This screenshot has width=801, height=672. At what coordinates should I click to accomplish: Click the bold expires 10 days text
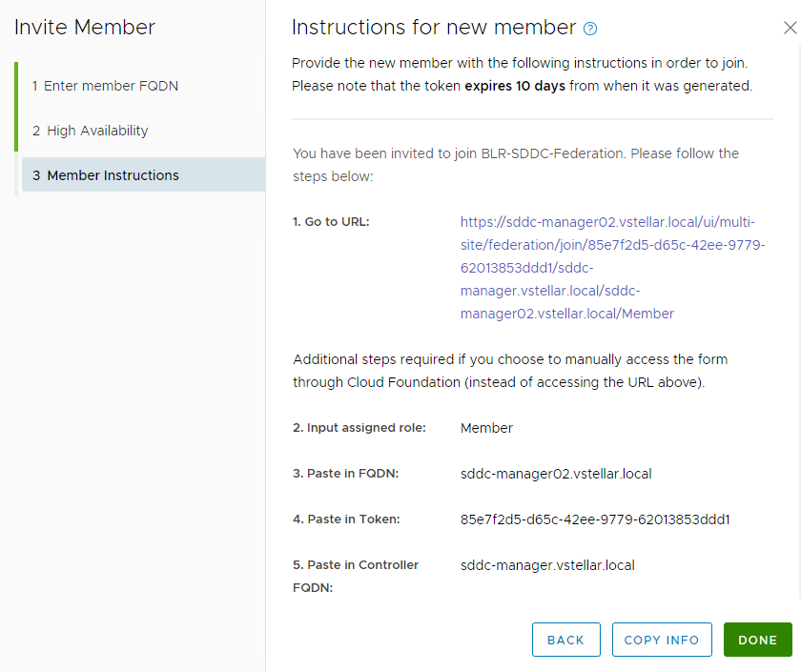click(x=515, y=86)
